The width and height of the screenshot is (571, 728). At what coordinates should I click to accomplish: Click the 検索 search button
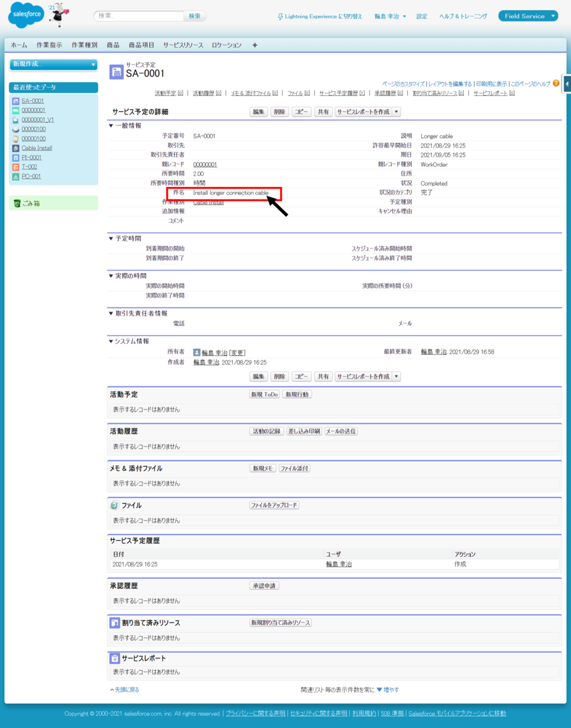[x=195, y=16]
